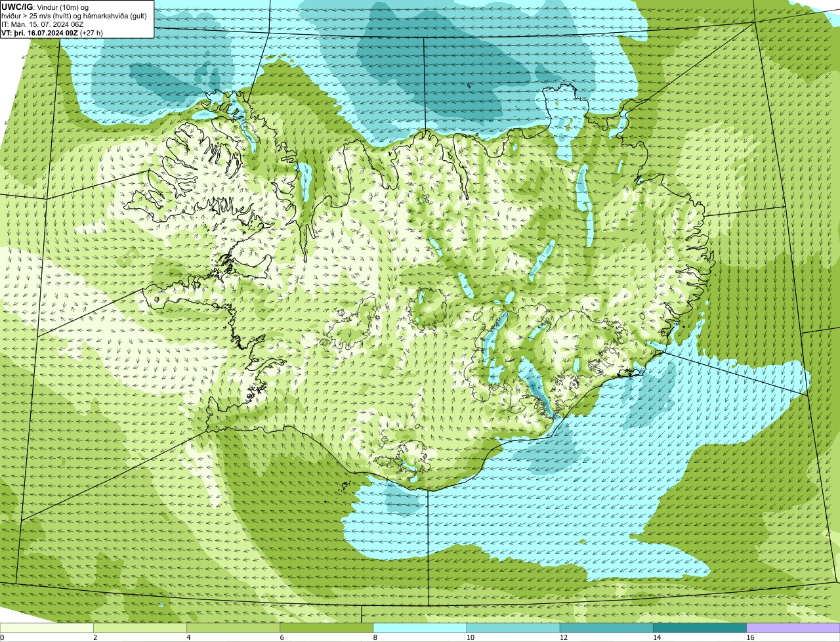Select the 6–8 m/s green legend segment
Image resolution: width=840 pixels, height=642 pixels.
(327, 628)
